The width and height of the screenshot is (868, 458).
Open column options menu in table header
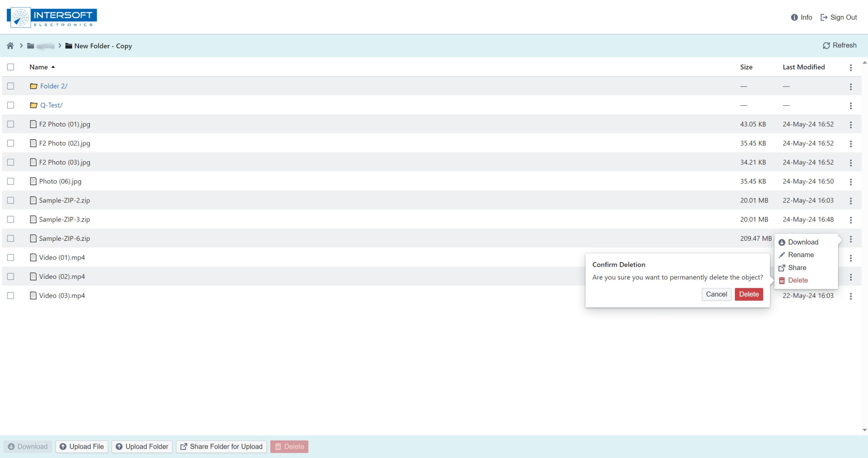point(851,68)
